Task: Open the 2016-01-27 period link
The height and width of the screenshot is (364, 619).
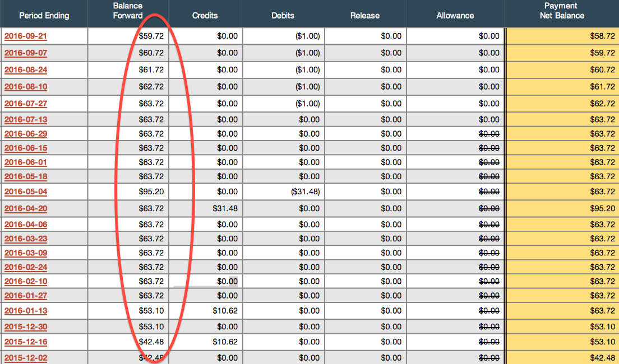Action: (x=26, y=296)
